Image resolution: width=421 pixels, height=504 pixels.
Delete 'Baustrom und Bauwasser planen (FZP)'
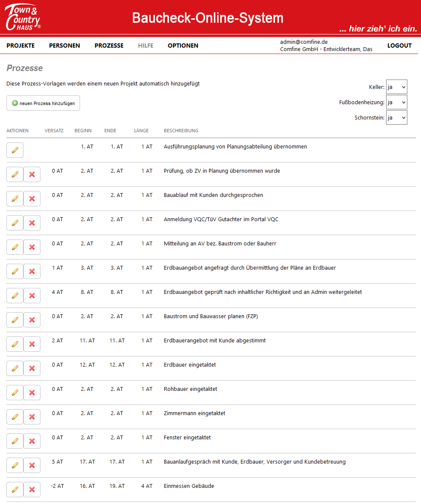click(x=32, y=320)
